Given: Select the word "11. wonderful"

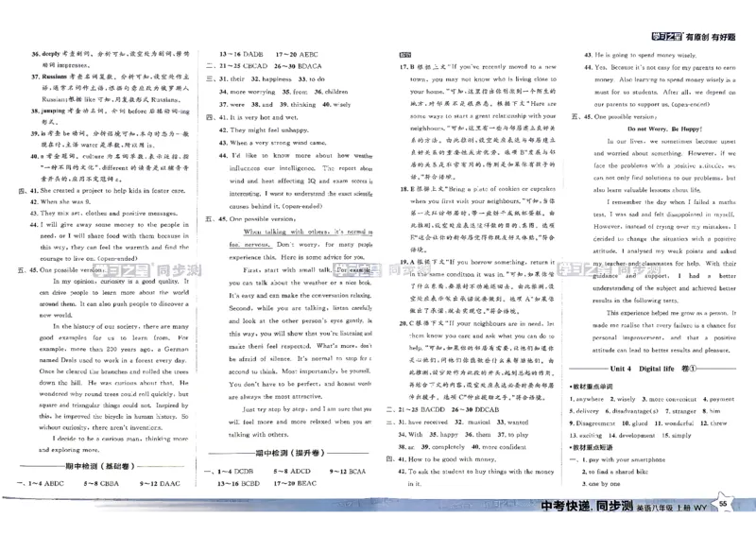Looking at the screenshot, I should 674,423.
